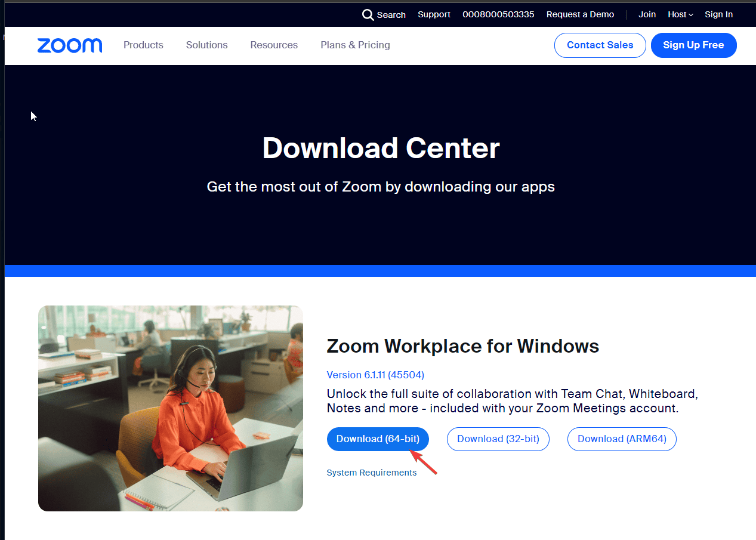Open System Requirements link

click(x=372, y=473)
